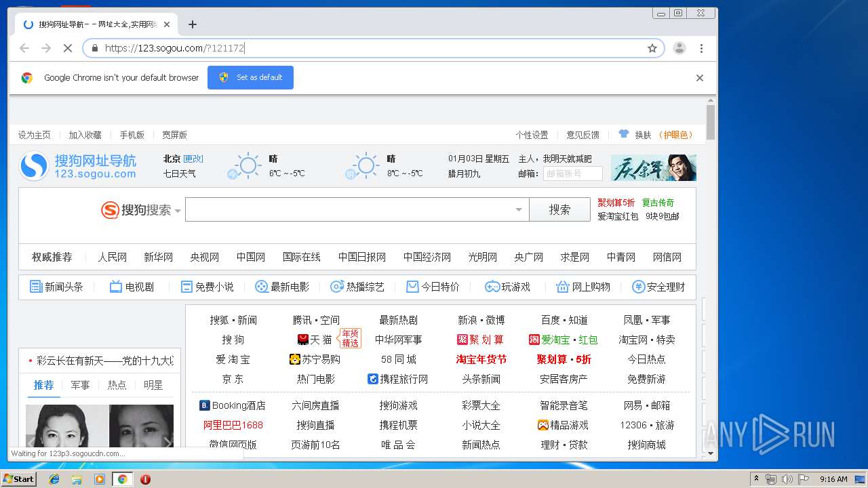Open a new browser tab
The image size is (868, 488).
(x=193, y=24)
